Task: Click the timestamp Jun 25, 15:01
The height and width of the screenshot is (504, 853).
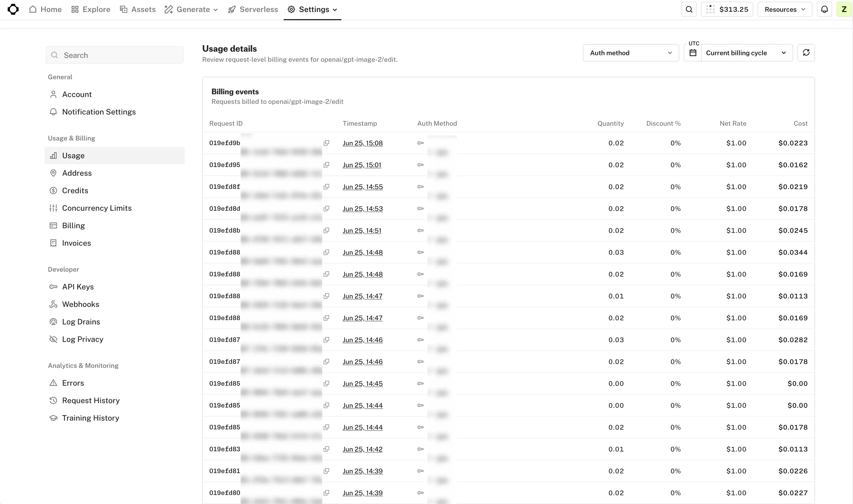Action: pyautogui.click(x=362, y=165)
